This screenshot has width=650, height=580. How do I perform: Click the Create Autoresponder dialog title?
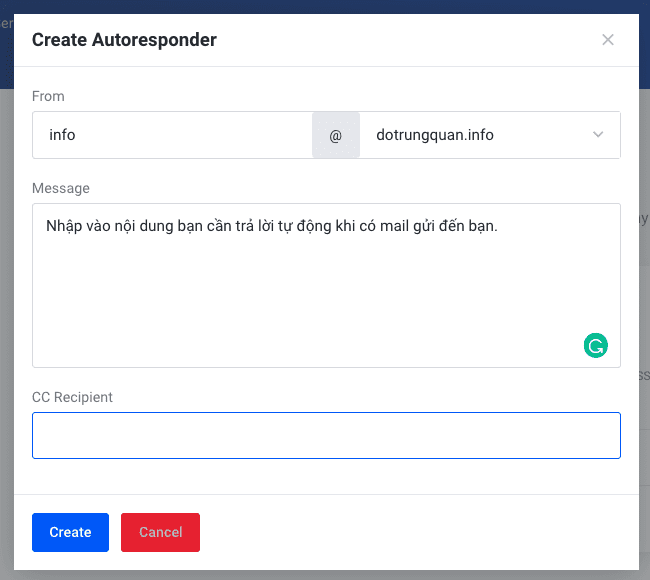coord(124,40)
